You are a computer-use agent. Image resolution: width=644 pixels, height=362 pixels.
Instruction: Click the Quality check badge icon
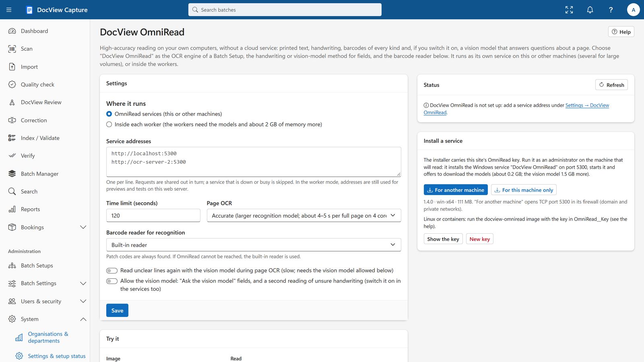(12, 84)
